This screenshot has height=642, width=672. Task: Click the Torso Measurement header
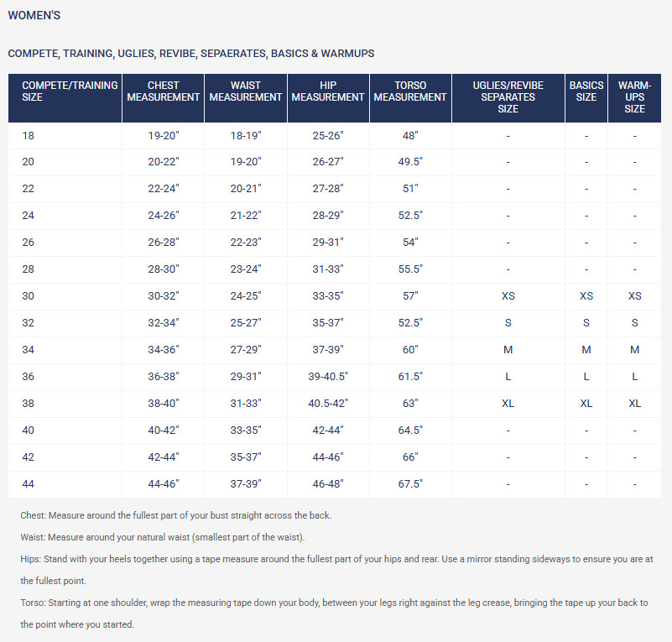410,97
